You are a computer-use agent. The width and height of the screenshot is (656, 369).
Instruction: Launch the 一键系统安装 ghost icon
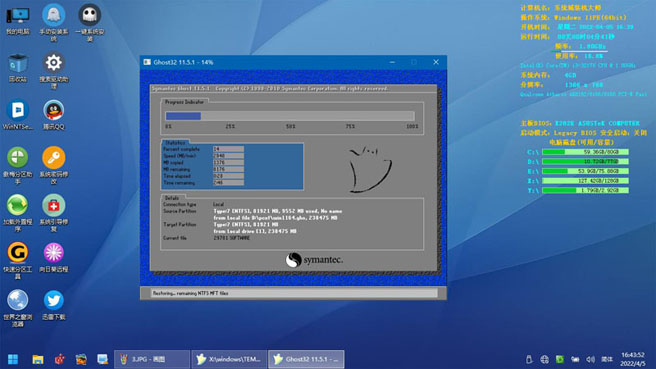tap(90, 23)
